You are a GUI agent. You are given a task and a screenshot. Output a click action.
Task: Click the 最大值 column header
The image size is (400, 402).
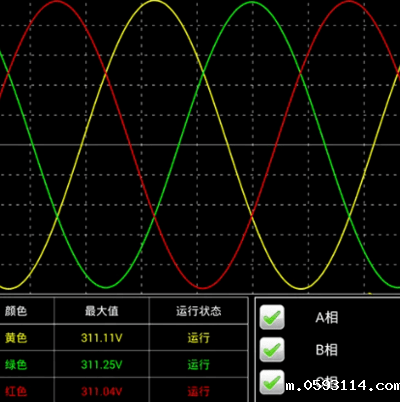pyautogui.click(x=101, y=311)
